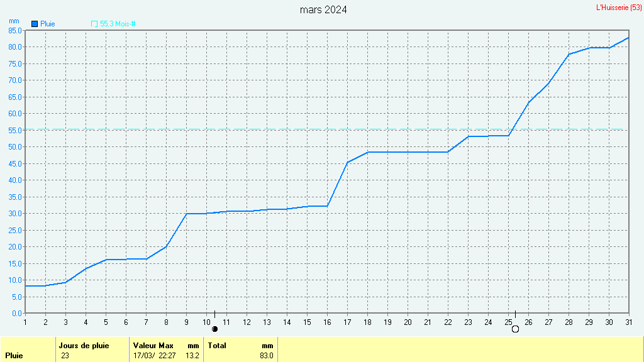Click day 1 on the x-axis

point(25,322)
